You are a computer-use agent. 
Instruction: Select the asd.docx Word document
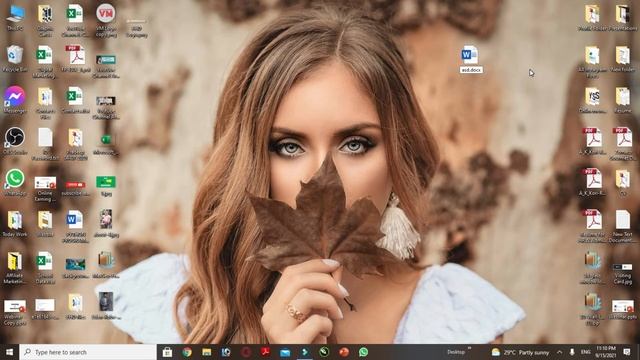[471, 59]
